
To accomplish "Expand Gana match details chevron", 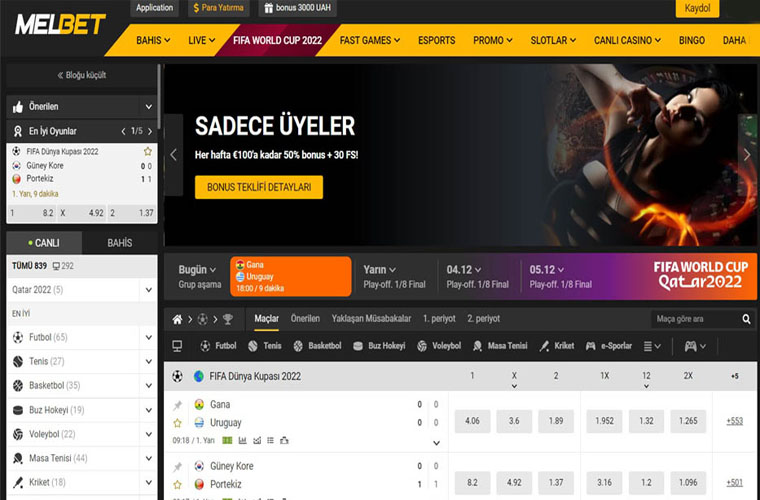I will point(436,443).
